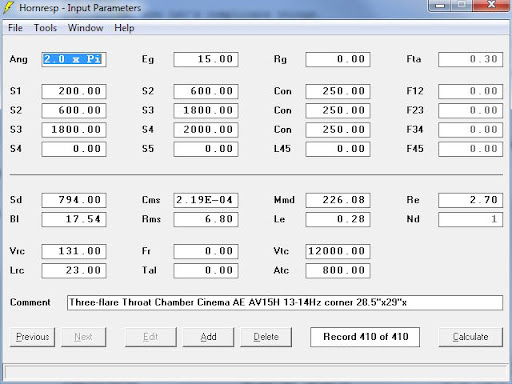Click the Delete record button

point(266,337)
